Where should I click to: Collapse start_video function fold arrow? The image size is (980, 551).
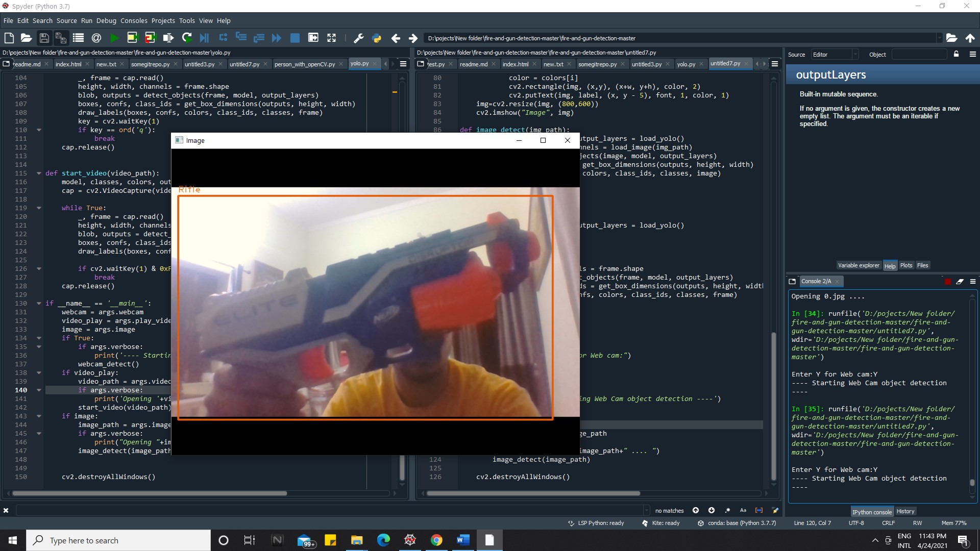pyautogui.click(x=39, y=173)
